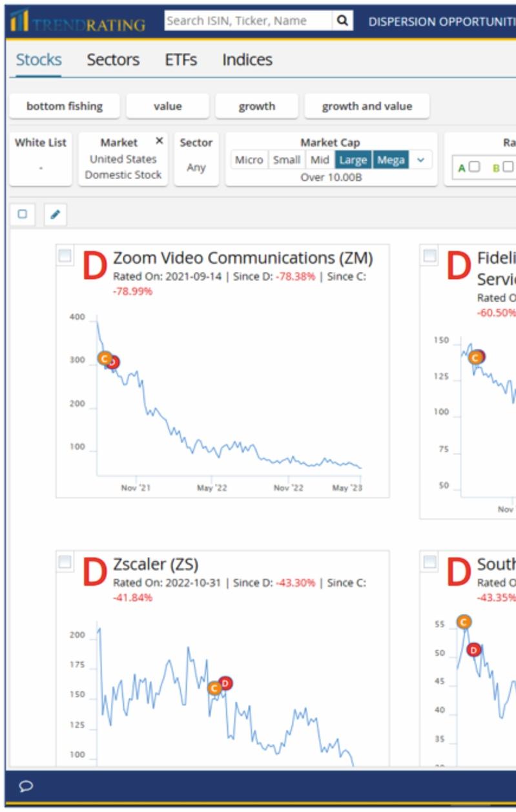Image resolution: width=516 pixels, height=812 pixels.
Task: Switch to the Stocks tab
Action: [x=39, y=60]
